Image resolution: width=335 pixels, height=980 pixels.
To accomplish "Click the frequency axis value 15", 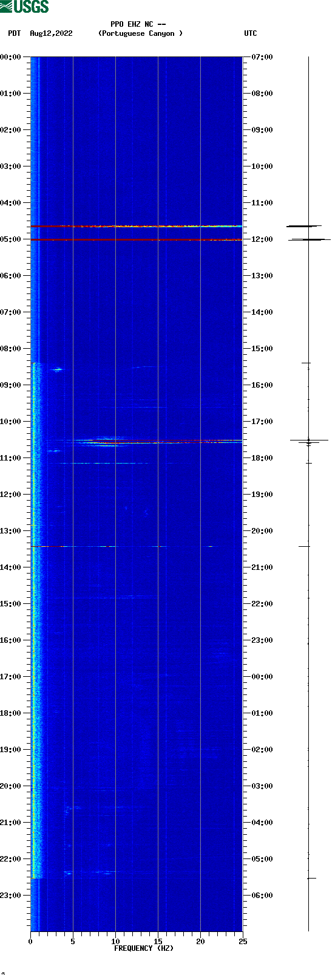I will [158, 942].
